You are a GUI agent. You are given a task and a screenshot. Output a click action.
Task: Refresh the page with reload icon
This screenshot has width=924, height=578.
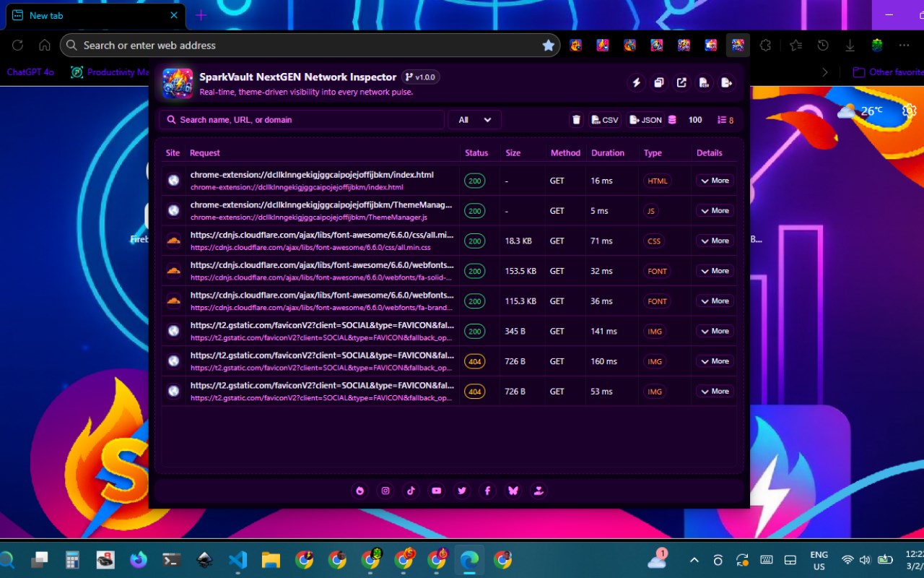(x=18, y=45)
